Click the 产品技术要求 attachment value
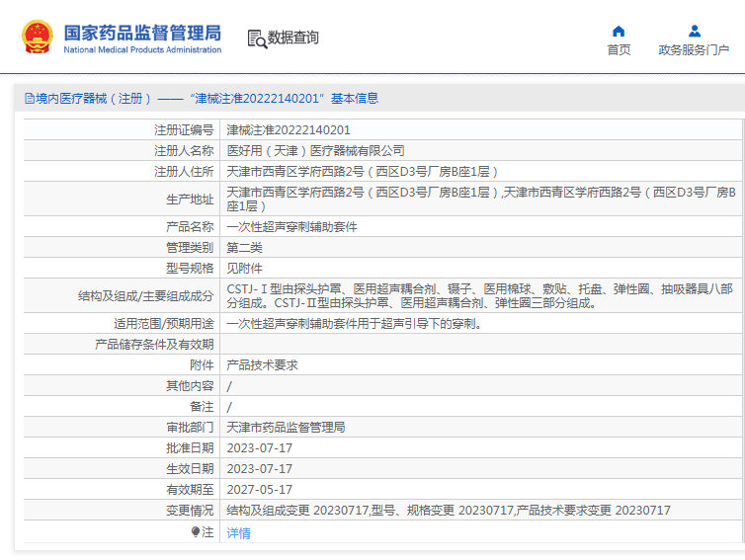745x560 pixels. click(x=262, y=365)
